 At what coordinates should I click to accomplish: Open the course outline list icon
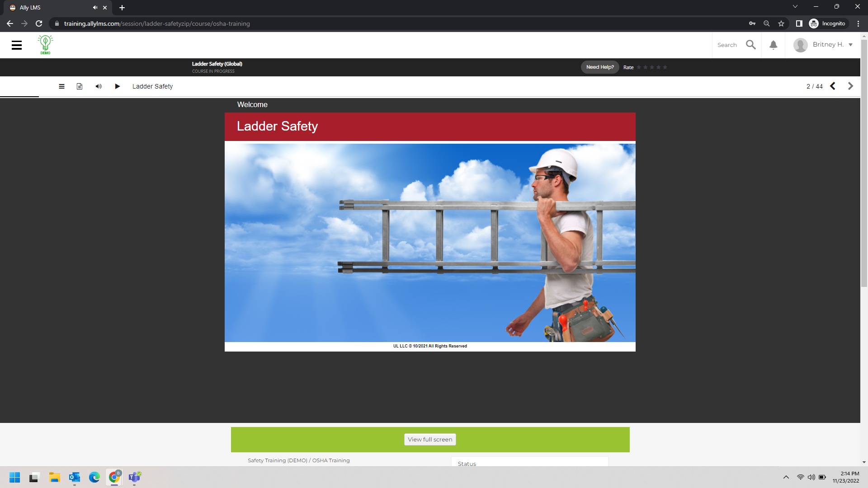61,86
